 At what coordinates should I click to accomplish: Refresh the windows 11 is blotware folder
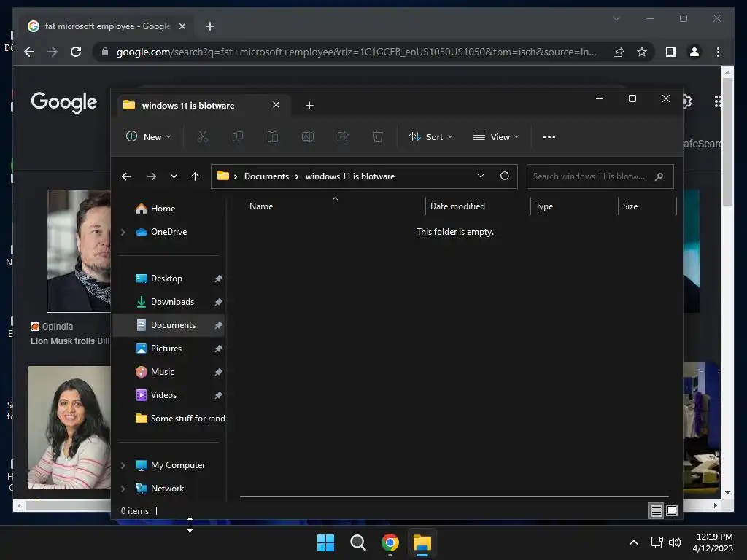pos(505,176)
